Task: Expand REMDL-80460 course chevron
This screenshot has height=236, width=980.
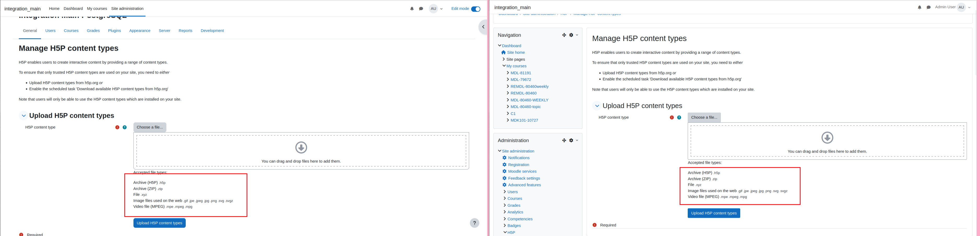Action: point(508,93)
